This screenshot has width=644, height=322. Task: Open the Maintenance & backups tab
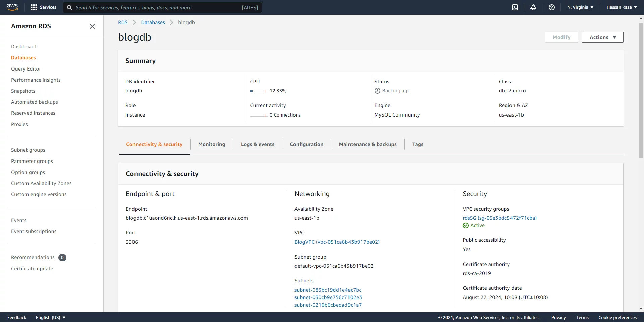pos(368,144)
